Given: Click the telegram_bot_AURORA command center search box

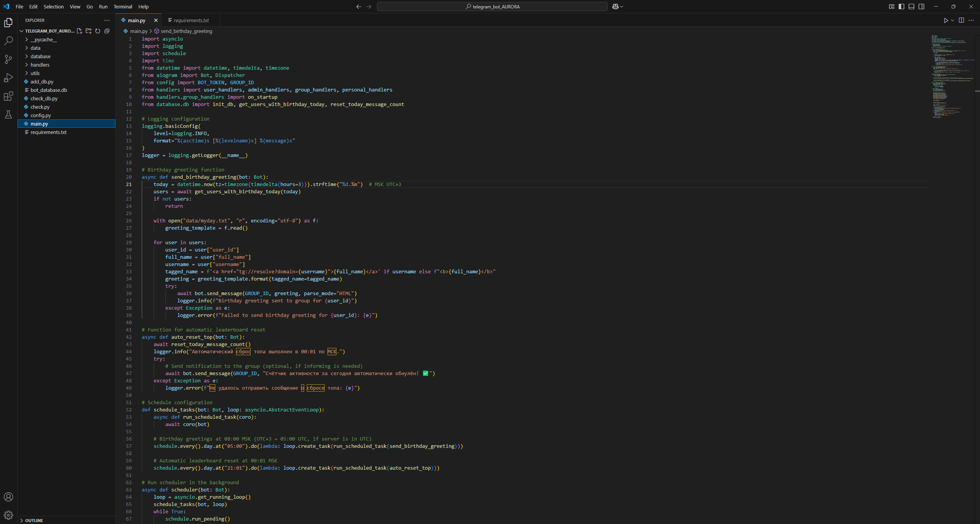Looking at the screenshot, I should click(x=492, y=7).
